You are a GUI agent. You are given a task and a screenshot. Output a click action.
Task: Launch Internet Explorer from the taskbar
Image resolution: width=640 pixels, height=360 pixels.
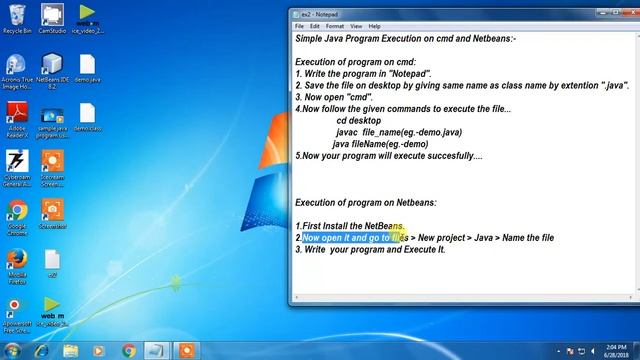click(41, 351)
